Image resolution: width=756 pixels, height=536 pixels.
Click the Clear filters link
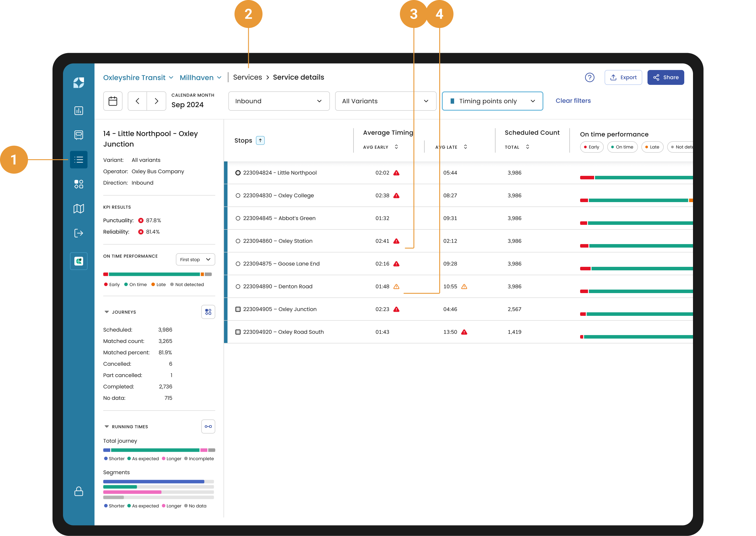(573, 101)
